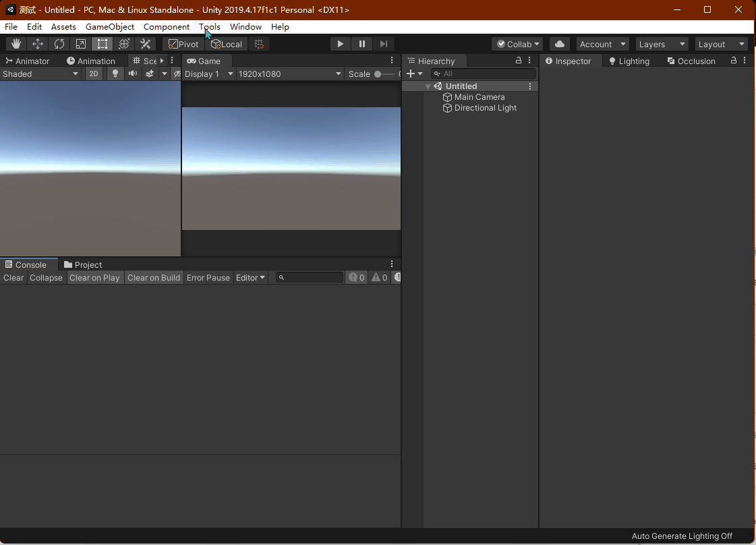This screenshot has height=545, width=756.
Task: Open the Edit menu
Action: point(34,26)
